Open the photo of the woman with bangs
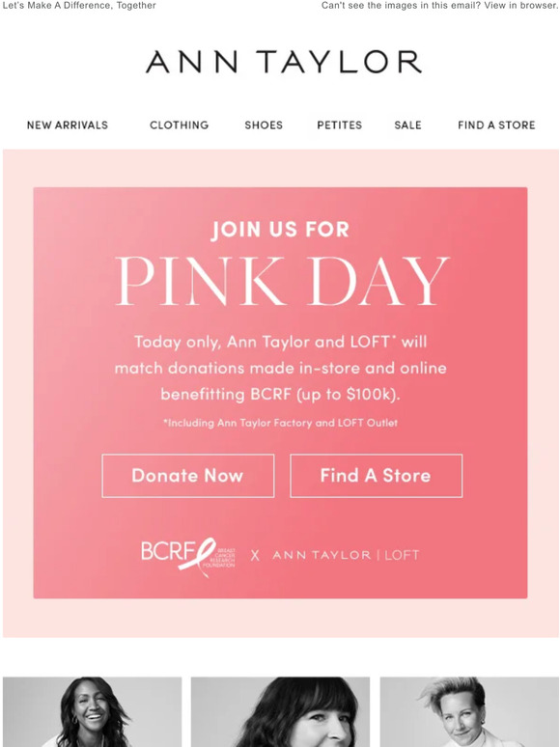Viewport: 560px width, 747px height. (280, 711)
